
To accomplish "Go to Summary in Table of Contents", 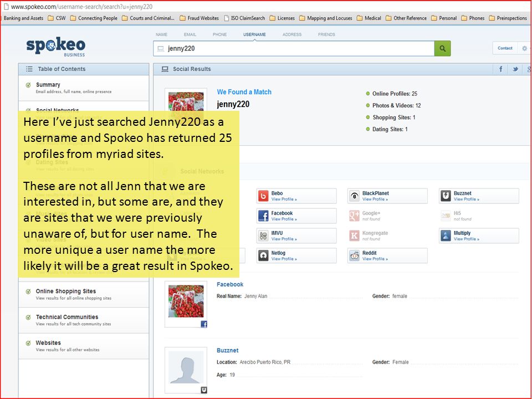I will 84,88.
